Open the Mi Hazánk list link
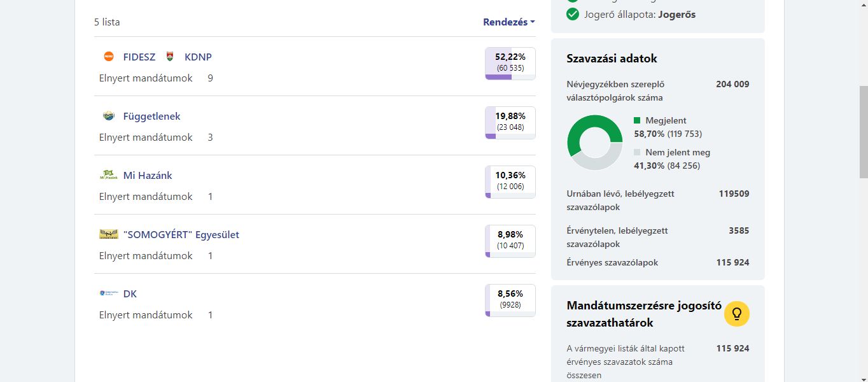The image size is (868, 382). pyautogui.click(x=148, y=175)
